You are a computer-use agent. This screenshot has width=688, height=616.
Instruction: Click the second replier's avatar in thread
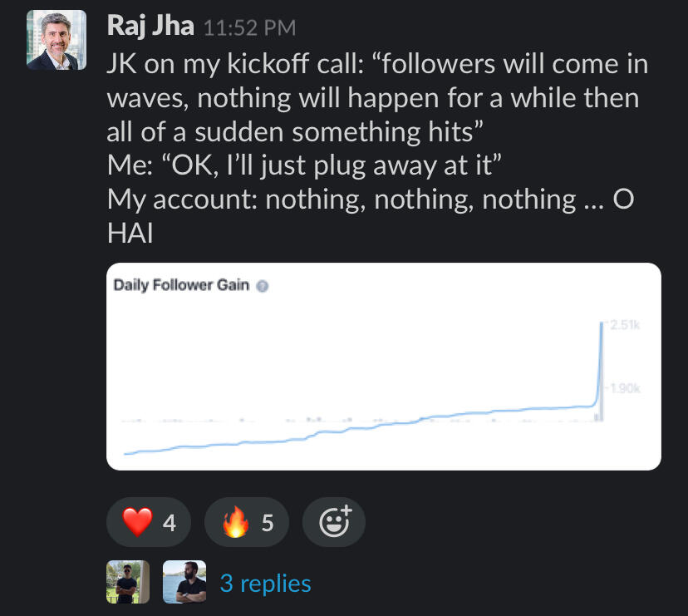[184, 582]
